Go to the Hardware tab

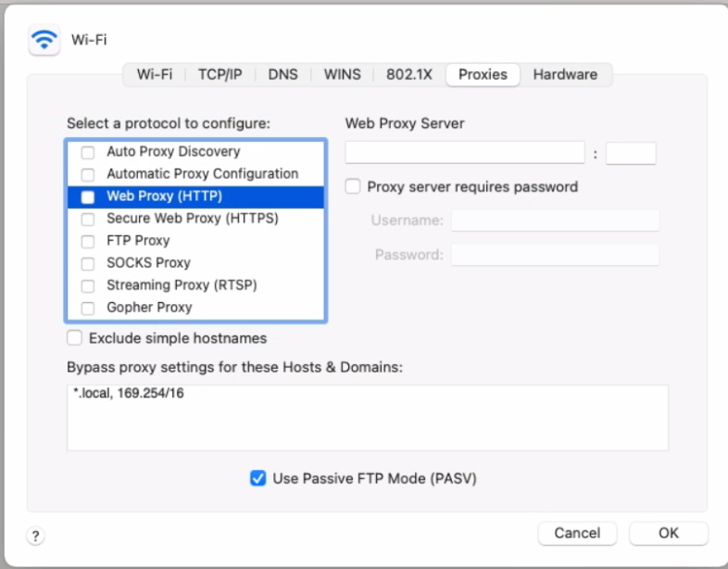(x=565, y=75)
